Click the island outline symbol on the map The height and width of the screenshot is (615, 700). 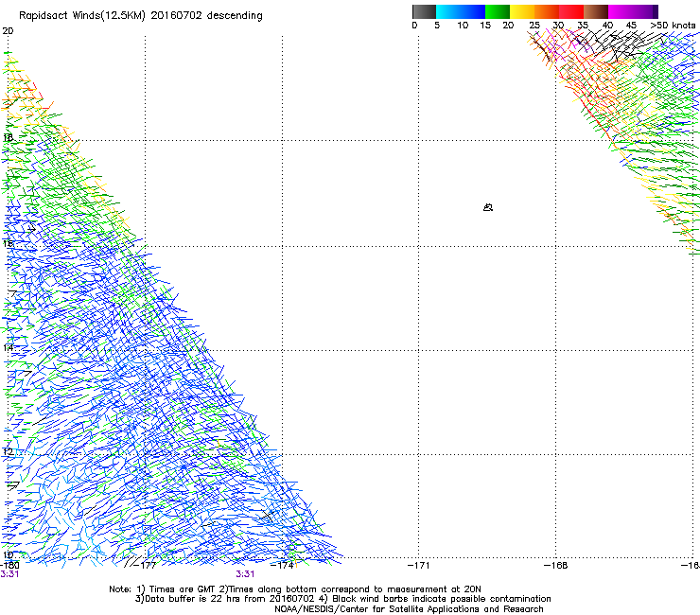tap(488, 207)
